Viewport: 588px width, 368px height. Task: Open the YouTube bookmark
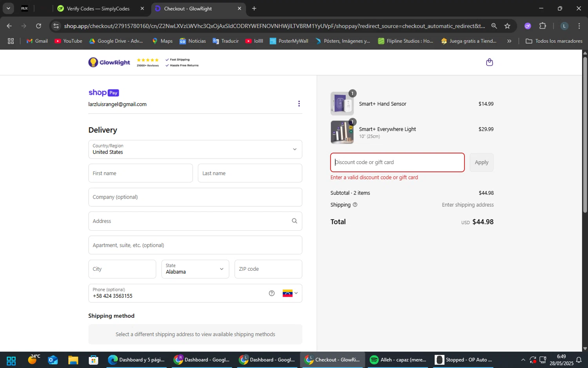[x=68, y=41]
